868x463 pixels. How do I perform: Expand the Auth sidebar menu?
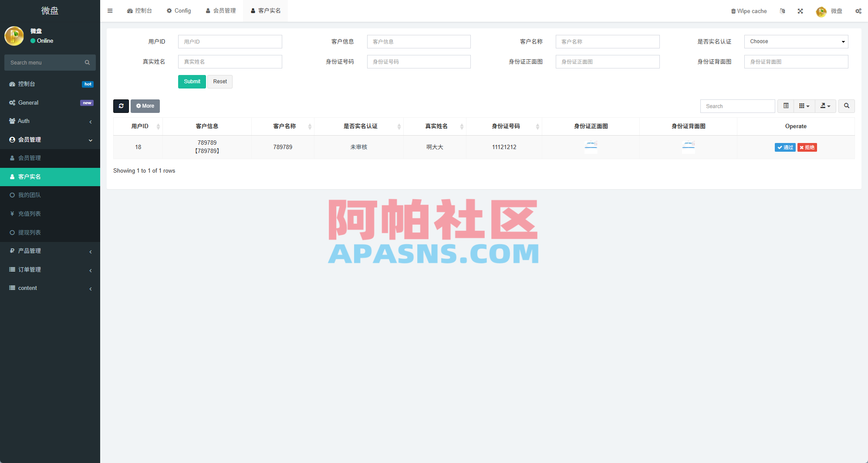point(50,121)
